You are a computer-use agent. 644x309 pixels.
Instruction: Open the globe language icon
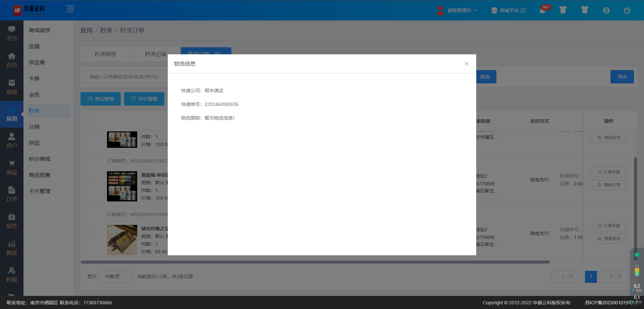(x=606, y=10)
